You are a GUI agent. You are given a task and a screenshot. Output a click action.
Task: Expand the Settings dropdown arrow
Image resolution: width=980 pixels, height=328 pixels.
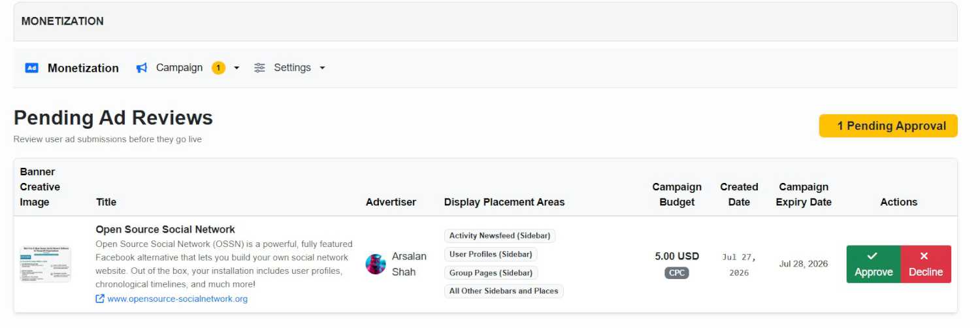[x=322, y=68]
